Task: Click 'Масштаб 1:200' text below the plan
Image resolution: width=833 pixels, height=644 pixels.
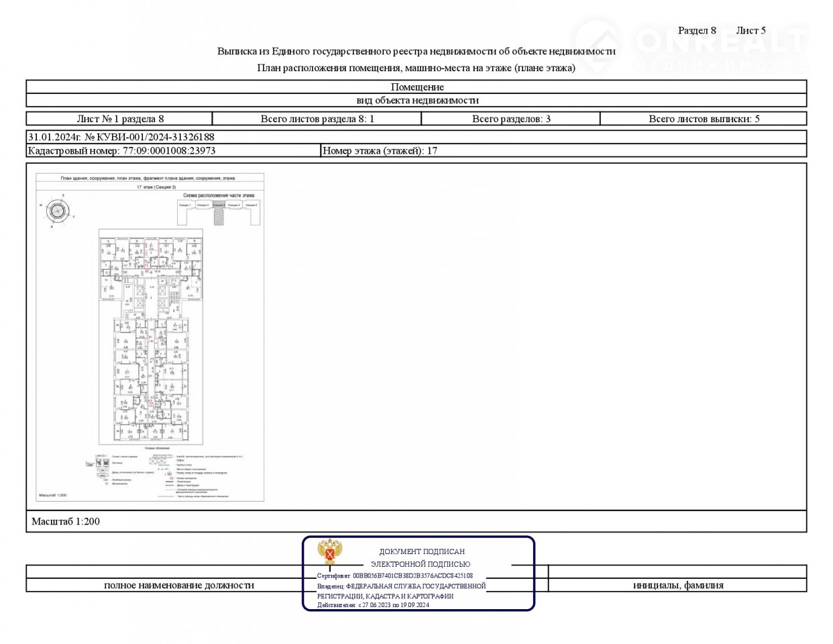Action: (x=66, y=521)
